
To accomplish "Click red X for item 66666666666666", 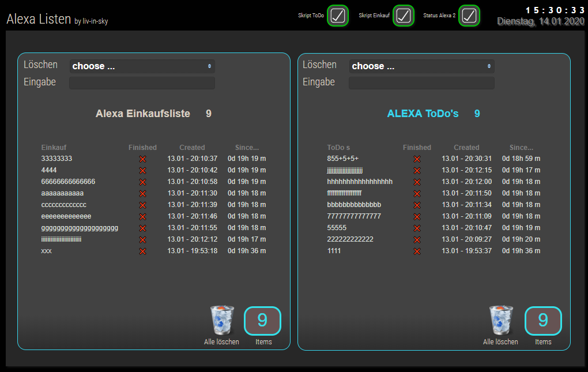I will coord(142,182).
